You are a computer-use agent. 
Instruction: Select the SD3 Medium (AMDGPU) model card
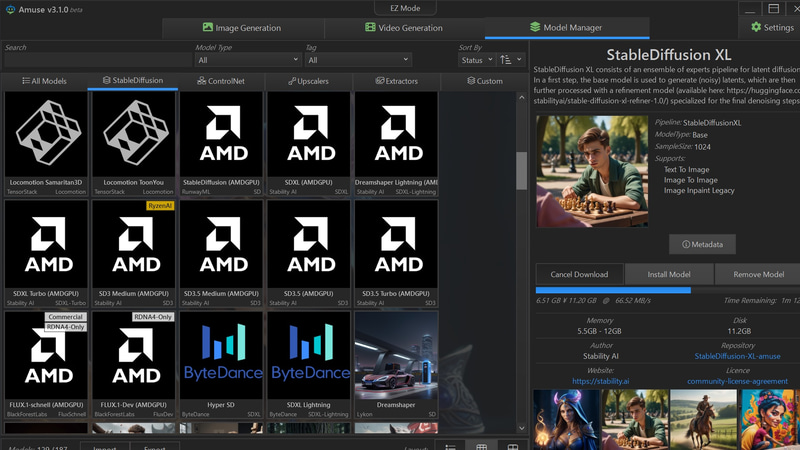[x=134, y=254]
